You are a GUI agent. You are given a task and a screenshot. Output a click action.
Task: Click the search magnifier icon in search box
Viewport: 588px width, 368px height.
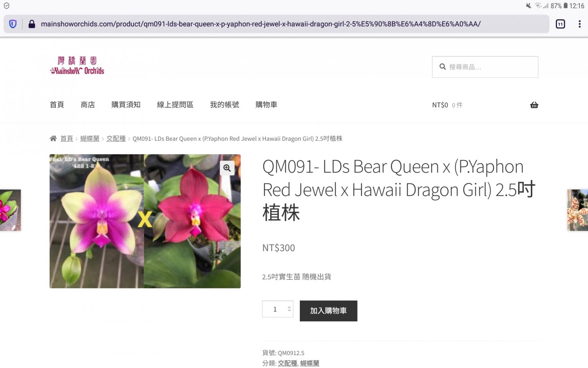pos(443,67)
